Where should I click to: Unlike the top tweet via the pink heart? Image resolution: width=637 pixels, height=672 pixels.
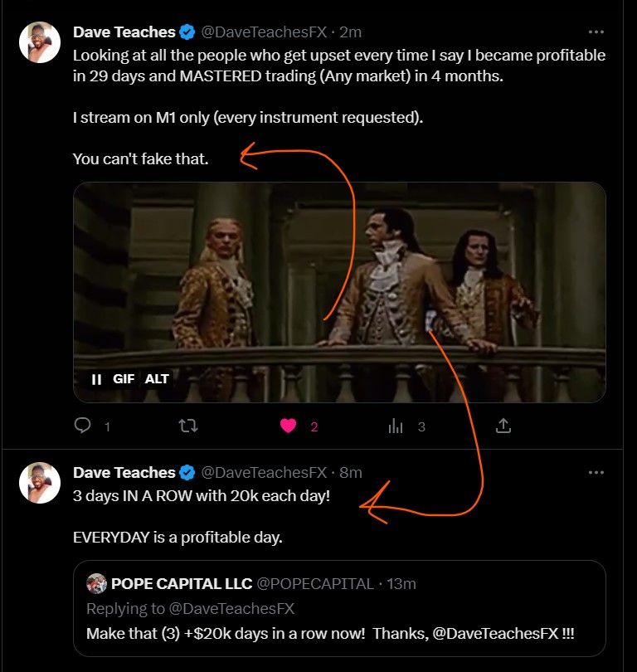[x=289, y=426]
